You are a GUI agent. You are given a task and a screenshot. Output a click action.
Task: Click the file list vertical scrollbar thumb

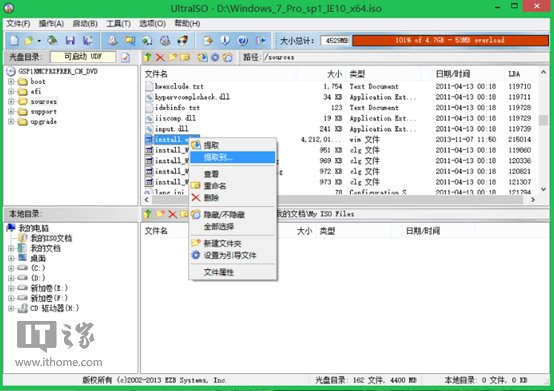pyautogui.click(x=543, y=120)
